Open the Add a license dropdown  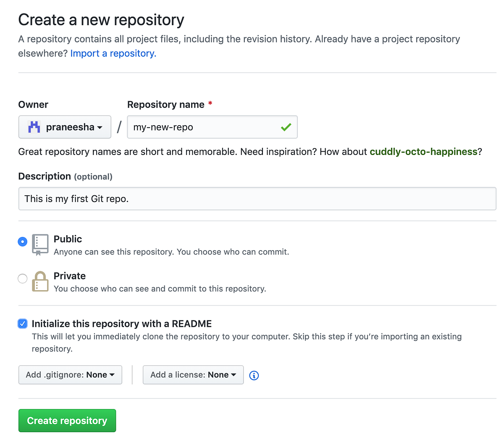point(193,375)
